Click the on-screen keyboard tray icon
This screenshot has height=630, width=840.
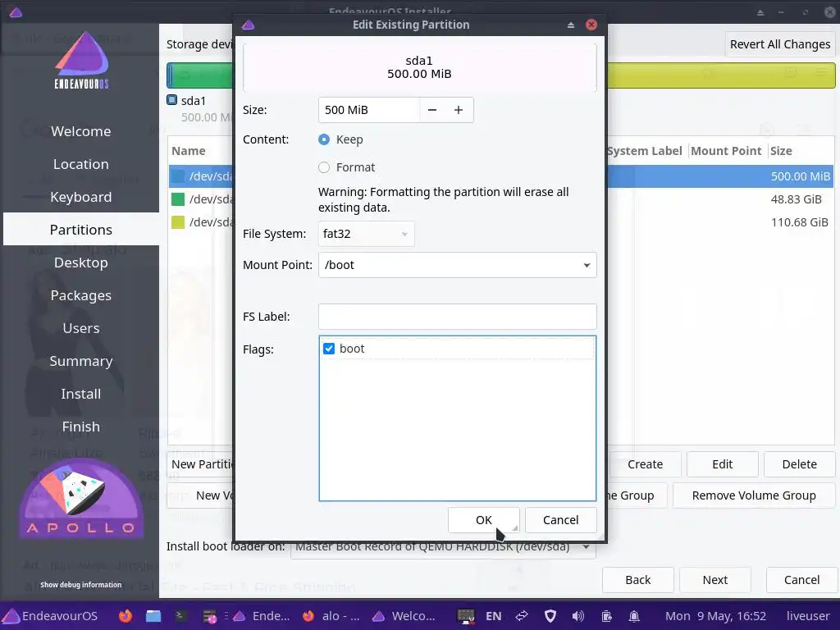click(x=466, y=616)
